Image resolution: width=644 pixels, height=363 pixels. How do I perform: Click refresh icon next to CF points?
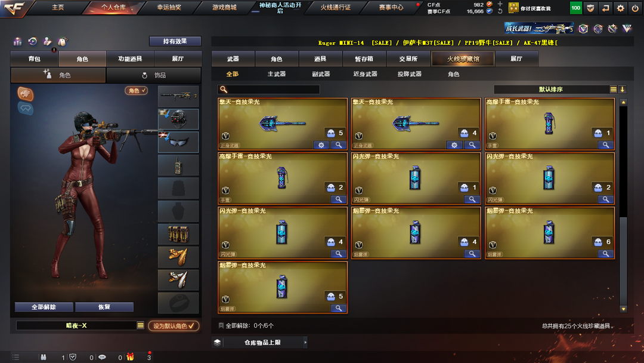tap(500, 11)
